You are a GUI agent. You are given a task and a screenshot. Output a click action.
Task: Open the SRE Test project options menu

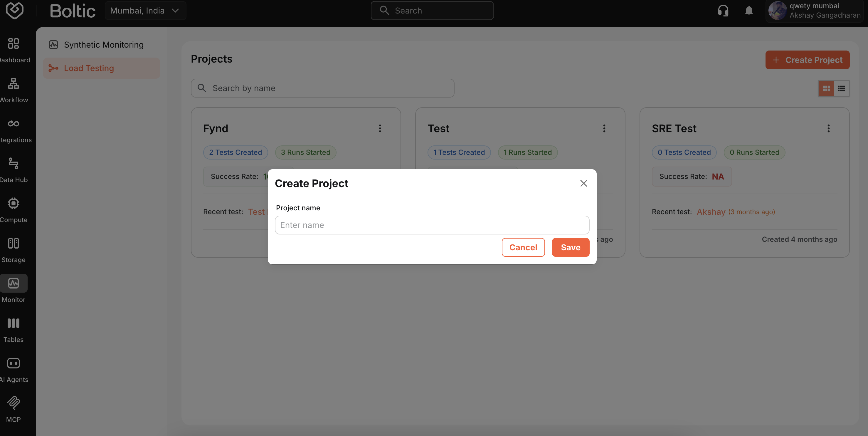829,128
